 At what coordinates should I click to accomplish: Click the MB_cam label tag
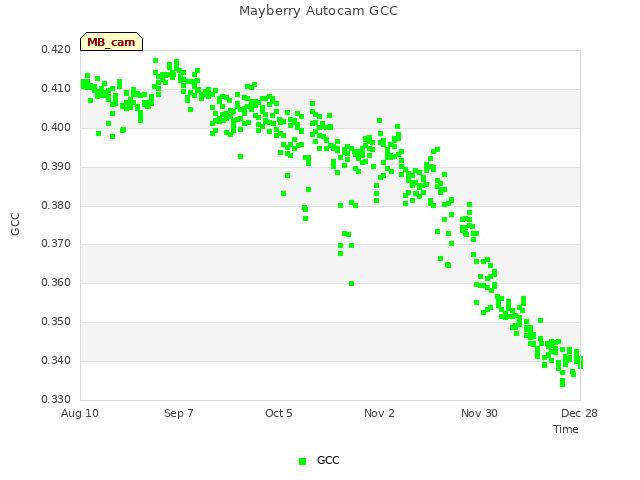(x=111, y=42)
